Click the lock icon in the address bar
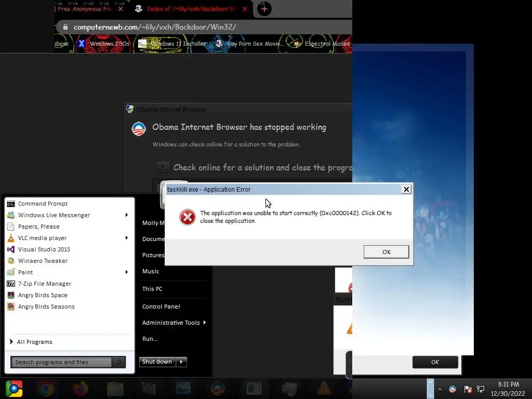The image size is (532, 399). [x=65, y=27]
